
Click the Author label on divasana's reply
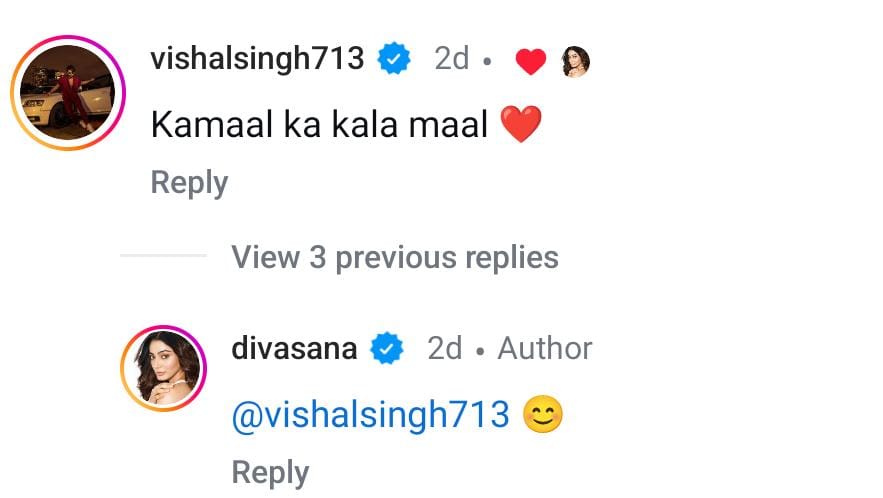click(x=545, y=348)
